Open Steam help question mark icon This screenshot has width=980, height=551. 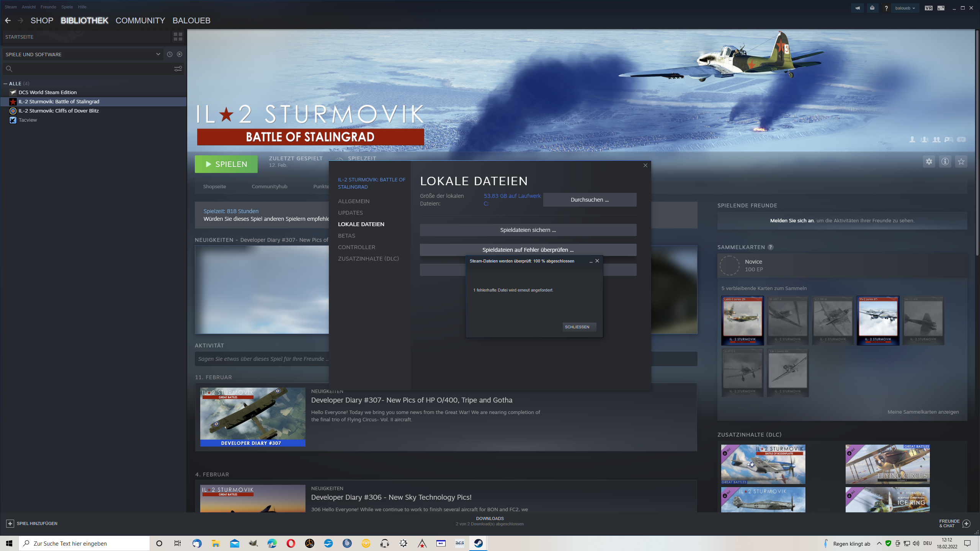click(886, 8)
